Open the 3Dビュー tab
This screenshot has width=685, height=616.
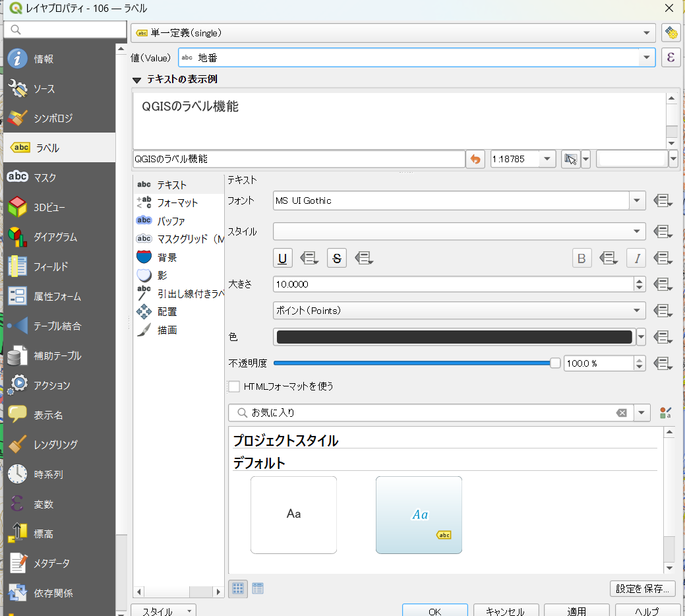(x=59, y=207)
